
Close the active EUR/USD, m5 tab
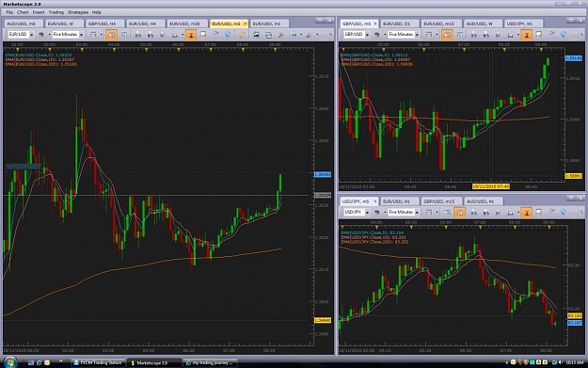(246, 24)
